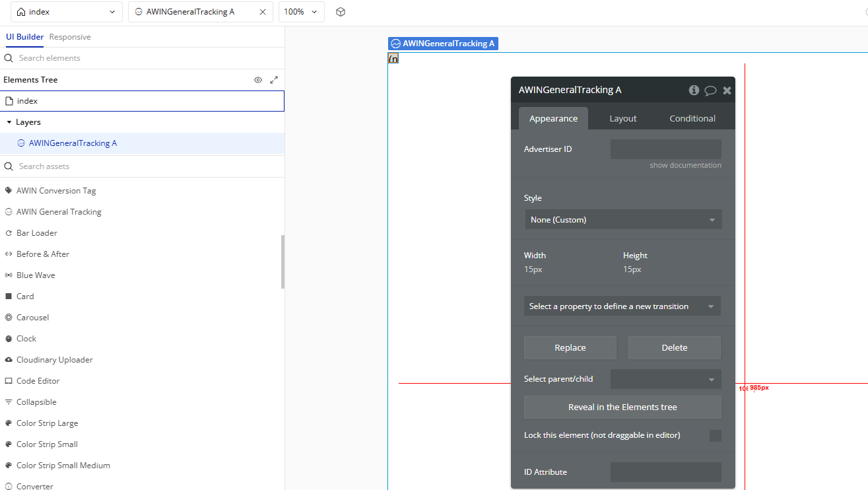Viewport: 868px width, 490px height.
Task: Click the Replace button
Action: (x=570, y=348)
